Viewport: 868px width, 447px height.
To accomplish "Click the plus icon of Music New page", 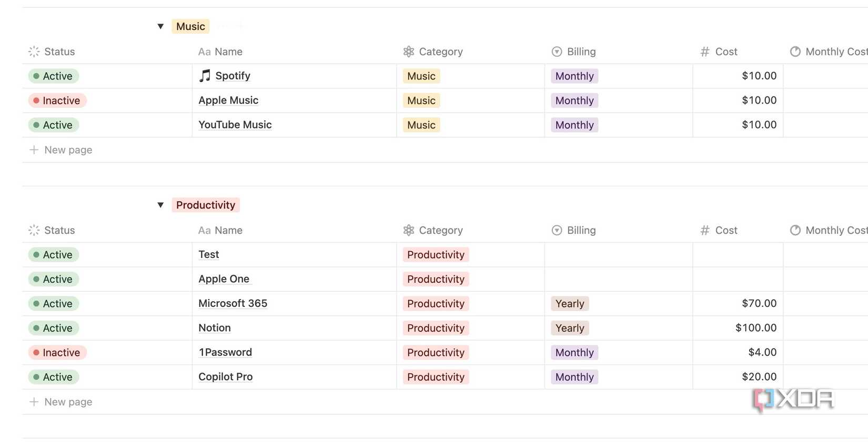I will coord(34,150).
